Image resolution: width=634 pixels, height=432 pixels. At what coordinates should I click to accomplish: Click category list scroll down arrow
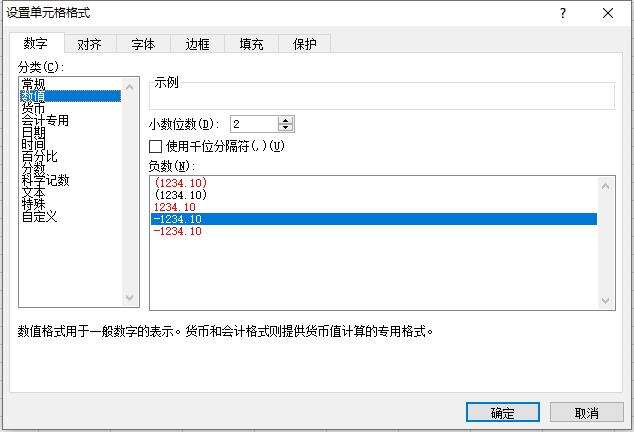click(x=129, y=298)
